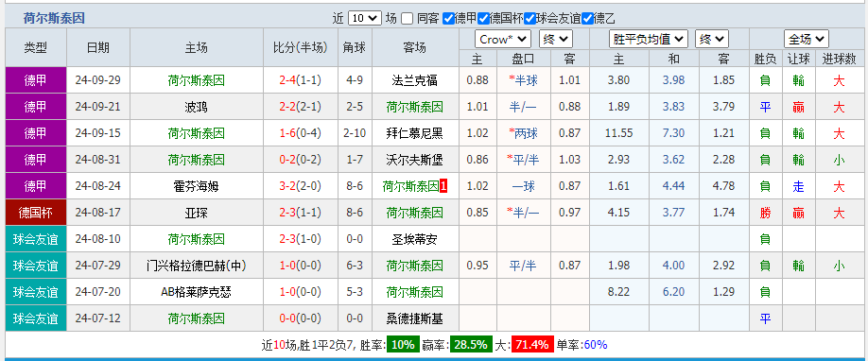Open the 终 dropdown next to 胜平负均值
Viewport: 868px width, 361px height.
pos(712,40)
